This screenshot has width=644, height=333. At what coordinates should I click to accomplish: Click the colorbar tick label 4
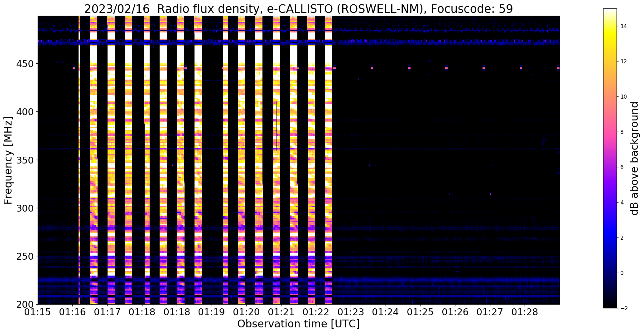click(622, 203)
